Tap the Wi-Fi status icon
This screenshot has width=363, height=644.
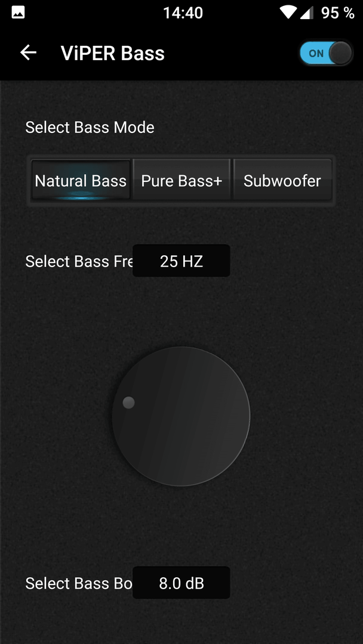click(288, 13)
